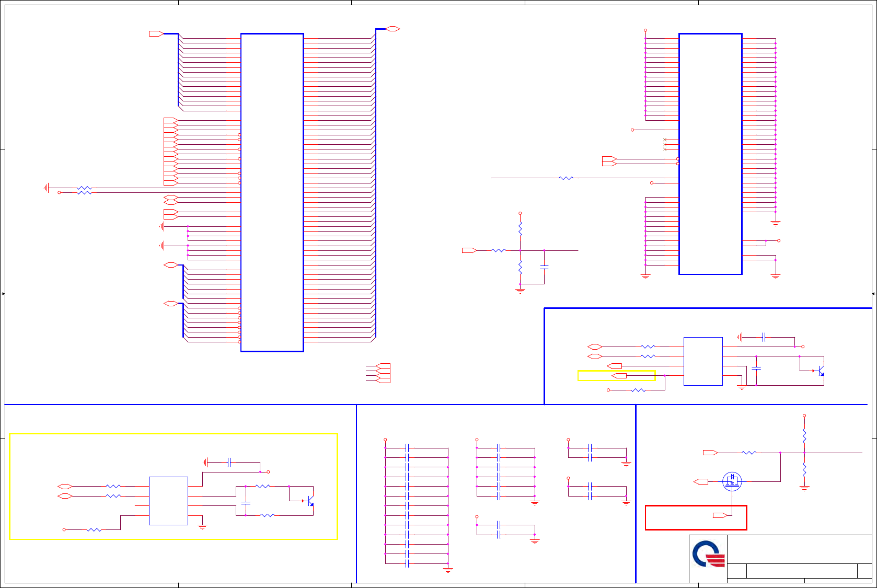The height and width of the screenshot is (588, 877).
Task: Select the ground symbol under the central voltage divider
Action: pyautogui.click(x=520, y=290)
